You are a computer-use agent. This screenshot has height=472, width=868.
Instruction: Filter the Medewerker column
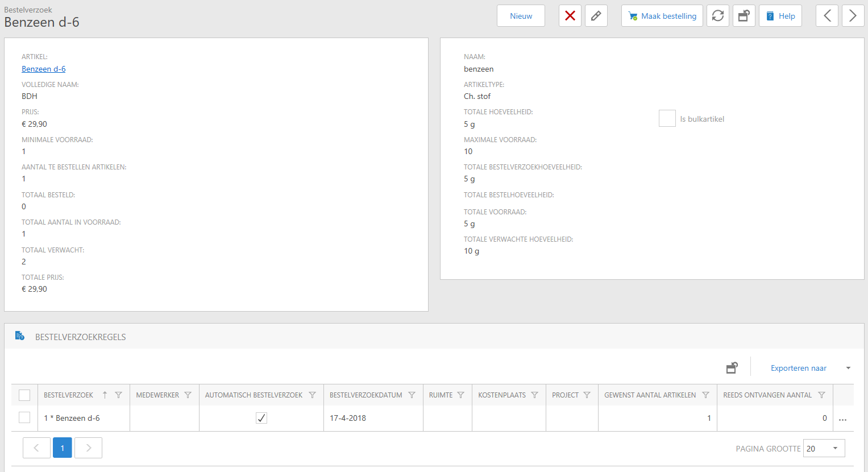pyautogui.click(x=188, y=395)
